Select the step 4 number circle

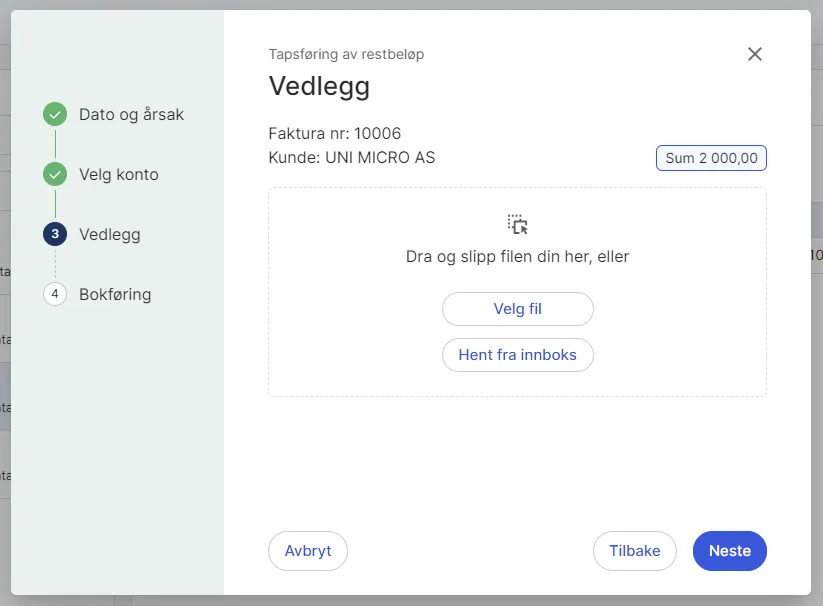(x=55, y=294)
